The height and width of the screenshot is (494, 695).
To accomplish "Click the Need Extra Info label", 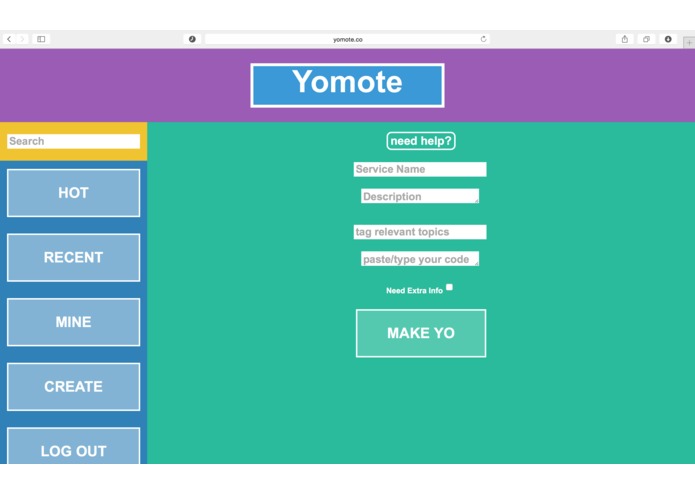I will point(414,291).
